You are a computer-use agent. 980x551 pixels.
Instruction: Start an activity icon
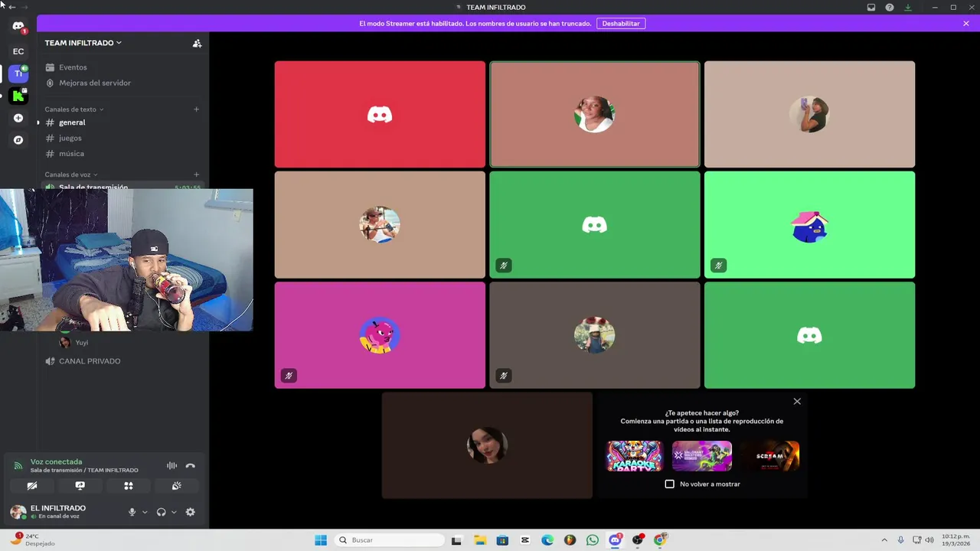click(129, 486)
